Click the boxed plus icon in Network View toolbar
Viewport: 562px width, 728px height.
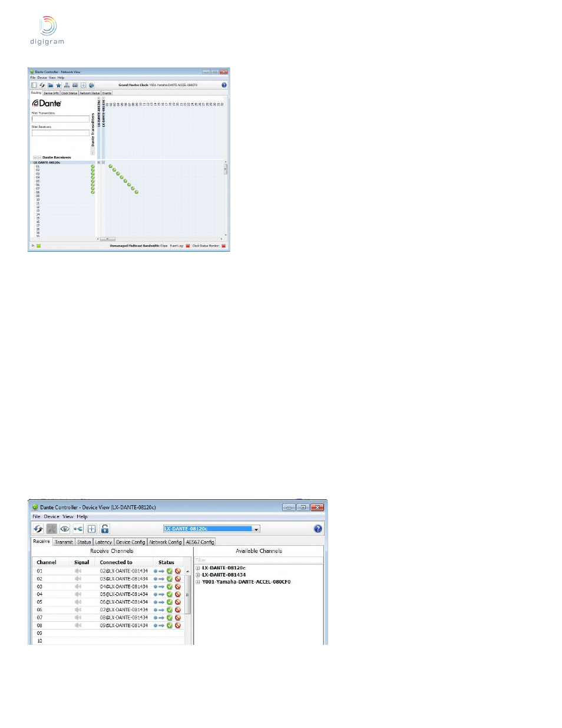point(83,85)
